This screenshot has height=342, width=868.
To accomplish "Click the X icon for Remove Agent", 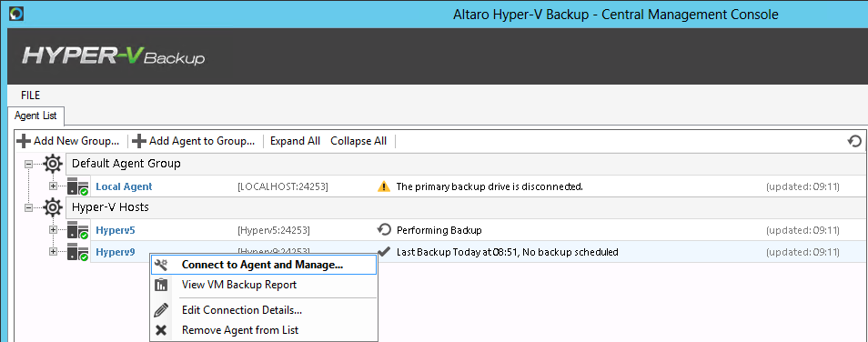I will pyautogui.click(x=161, y=330).
